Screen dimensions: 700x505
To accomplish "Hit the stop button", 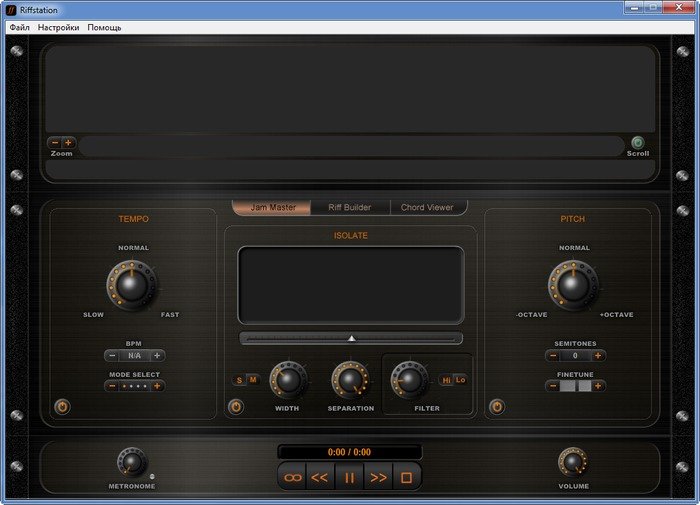I will pos(406,478).
